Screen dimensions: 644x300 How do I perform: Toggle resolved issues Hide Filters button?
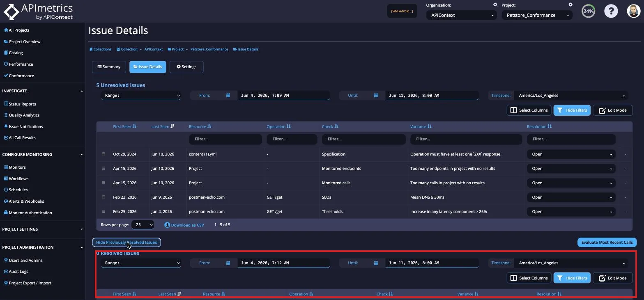(x=572, y=278)
